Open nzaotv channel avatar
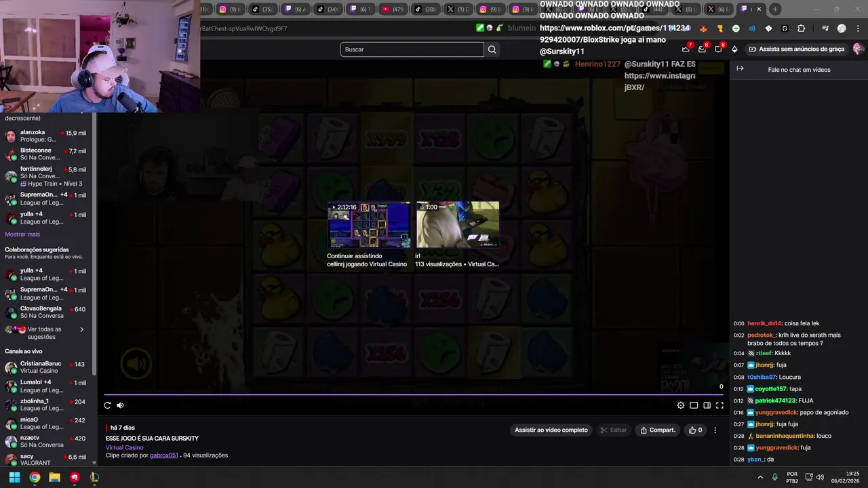 (11, 442)
